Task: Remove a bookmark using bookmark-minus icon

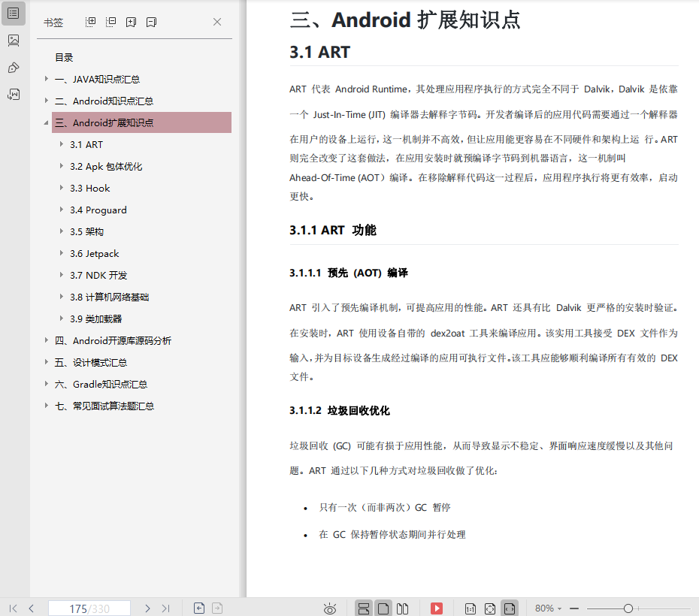Action: click(150, 23)
